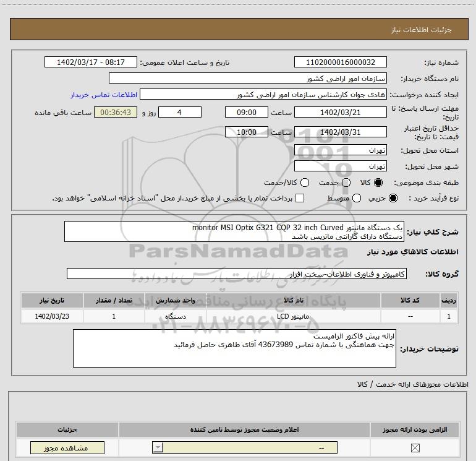Open the اطلاعات تماس خریدار link
Image resolution: width=476 pixels, height=461 pixels.
(104, 95)
